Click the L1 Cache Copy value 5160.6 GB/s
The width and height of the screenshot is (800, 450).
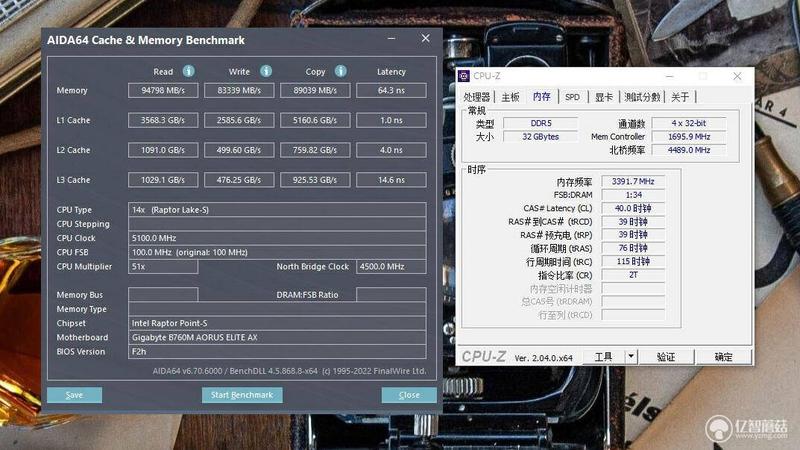[x=315, y=120]
